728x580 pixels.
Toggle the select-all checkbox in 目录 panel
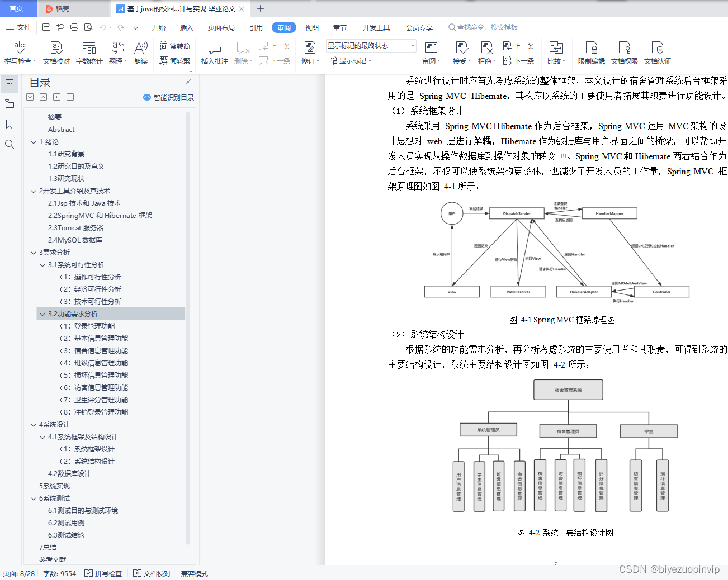[x=30, y=96]
